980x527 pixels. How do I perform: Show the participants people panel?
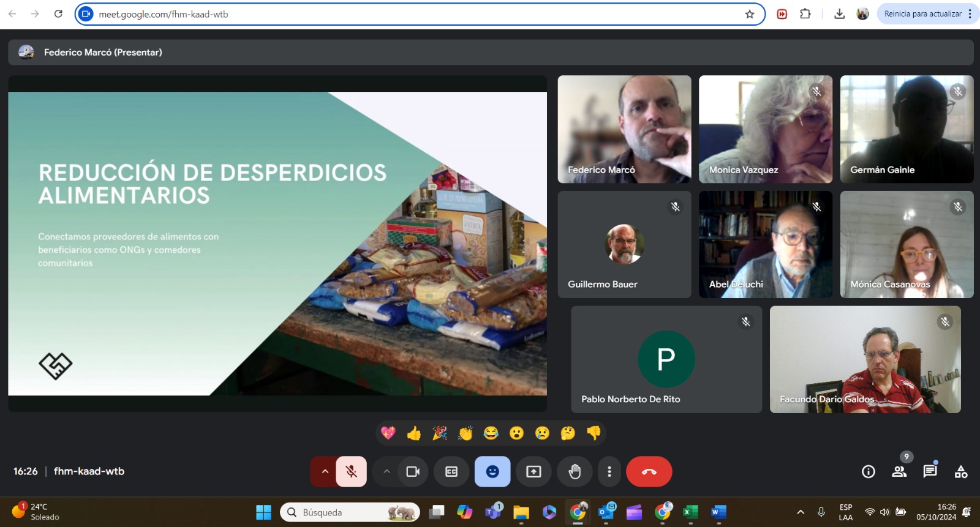pos(899,471)
